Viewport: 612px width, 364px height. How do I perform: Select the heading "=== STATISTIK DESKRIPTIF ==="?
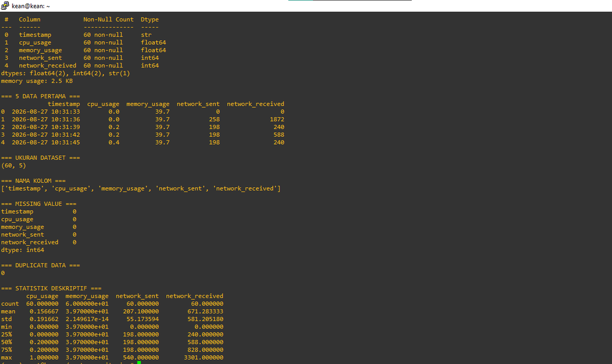click(51, 288)
